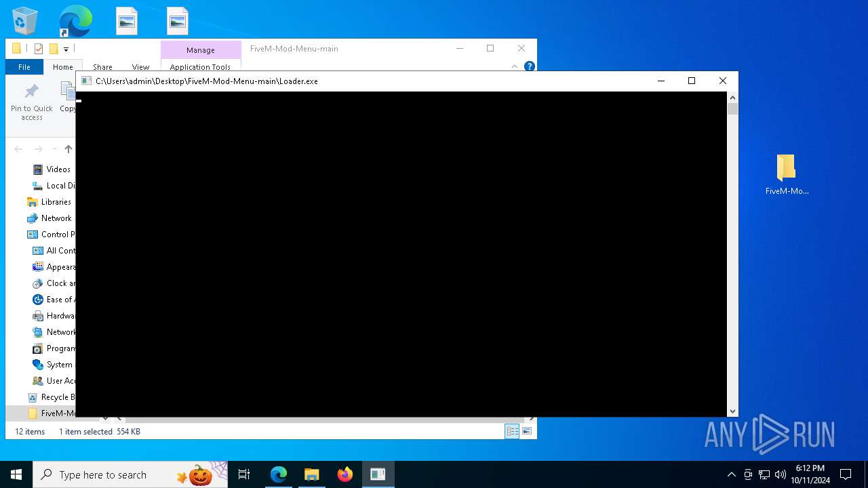Select FiveM-Mod-Menu folder in navigation pane
This screenshot has width=868, height=488.
coord(50,413)
